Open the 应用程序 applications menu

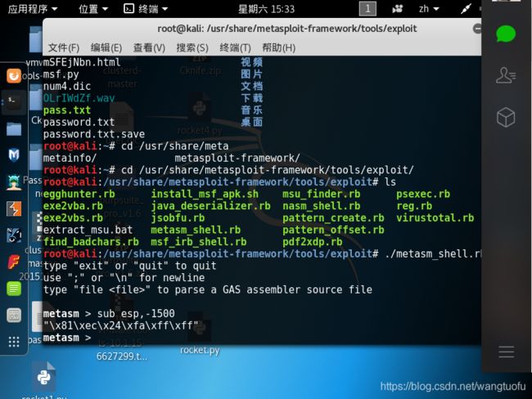[33, 9]
